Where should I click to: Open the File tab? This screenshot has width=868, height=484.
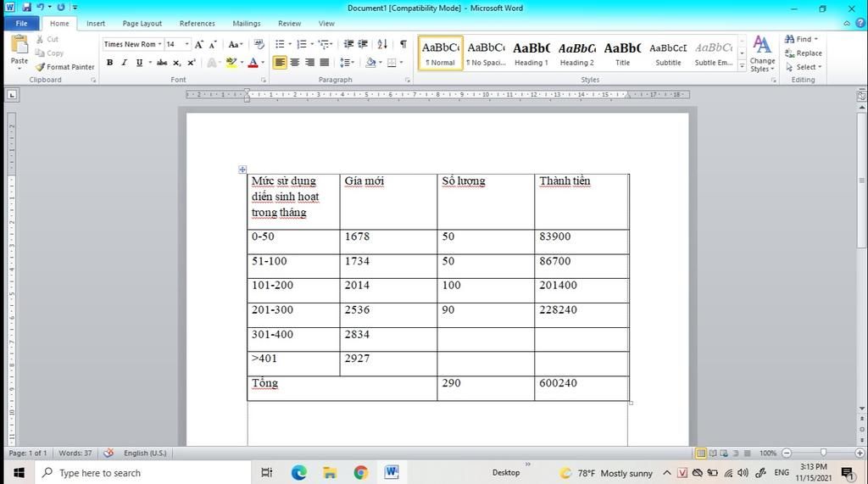(21, 23)
